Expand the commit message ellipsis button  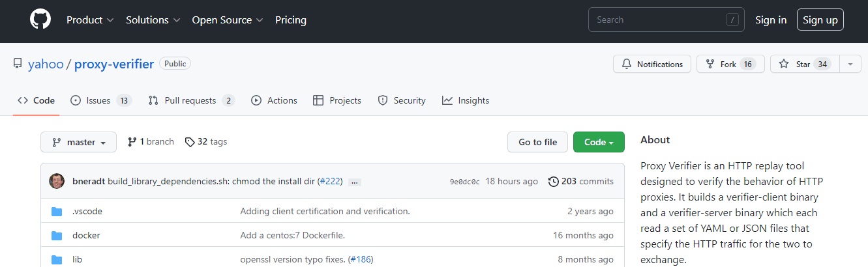coord(355,182)
